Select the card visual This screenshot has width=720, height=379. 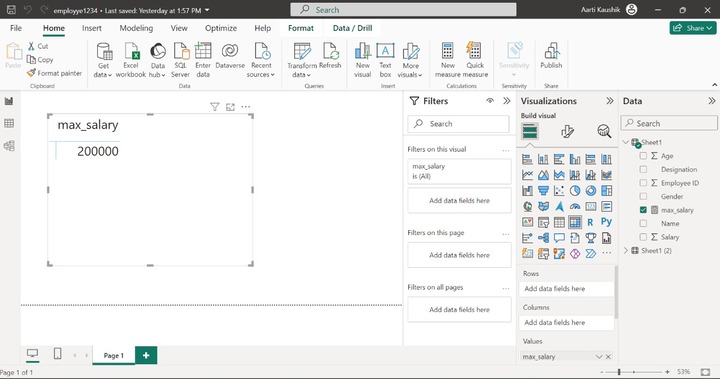pyautogui.click(x=591, y=206)
